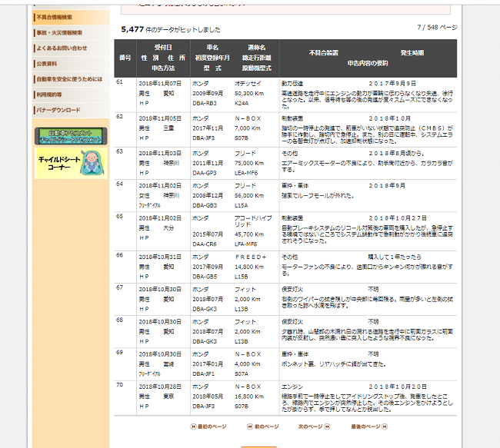
Task: Advance with 次のページ link
Action: click(x=314, y=426)
